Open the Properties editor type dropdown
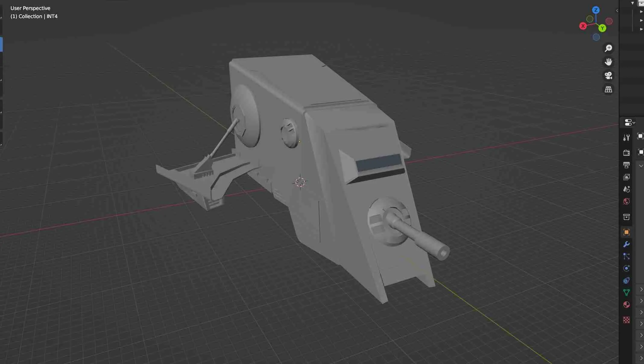 (x=630, y=122)
